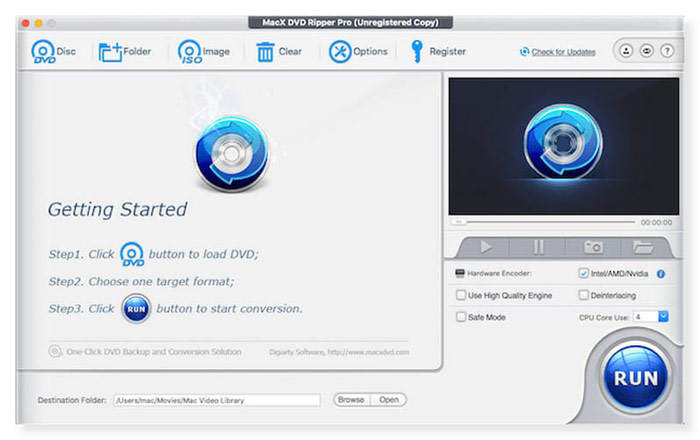Click 'Step2. Choose one target format;' text
Image resolution: width=700 pixels, height=440 pixels.
point(141,282)
